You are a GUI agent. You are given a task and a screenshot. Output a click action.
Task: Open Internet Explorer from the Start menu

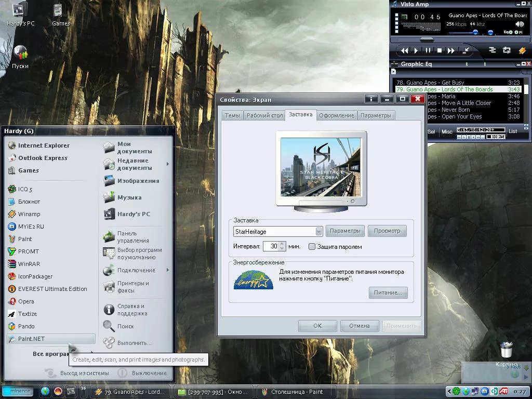pos(39,145)
